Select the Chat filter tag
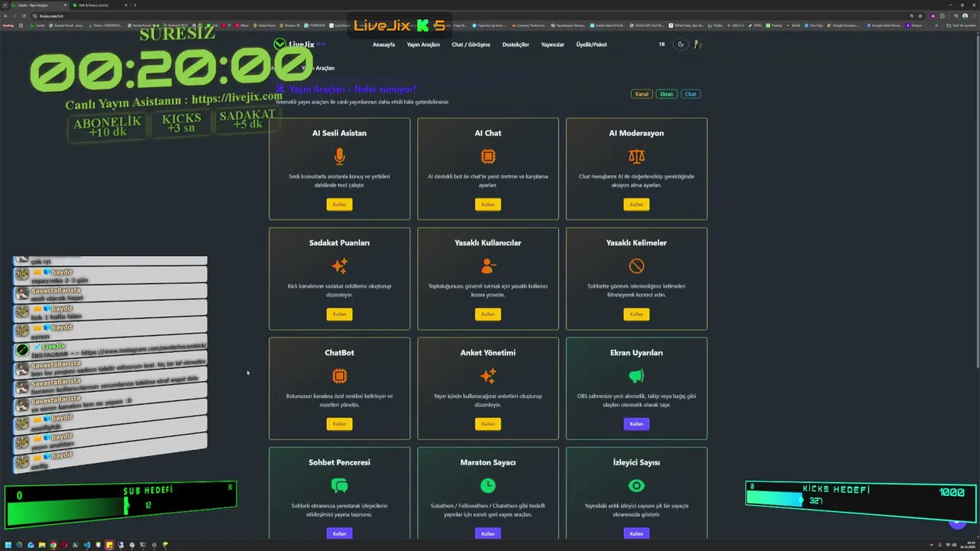 point(691,94)
